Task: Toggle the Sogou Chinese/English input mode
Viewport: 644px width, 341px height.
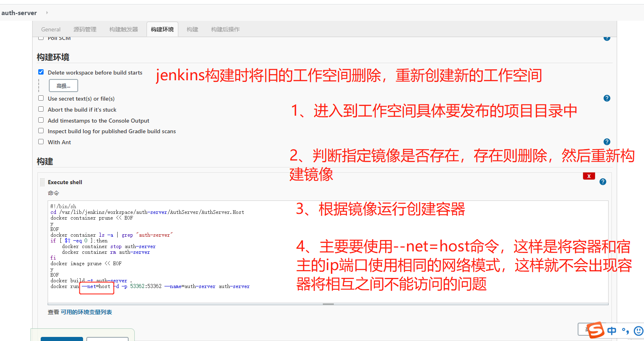Action: coord(611,331)
